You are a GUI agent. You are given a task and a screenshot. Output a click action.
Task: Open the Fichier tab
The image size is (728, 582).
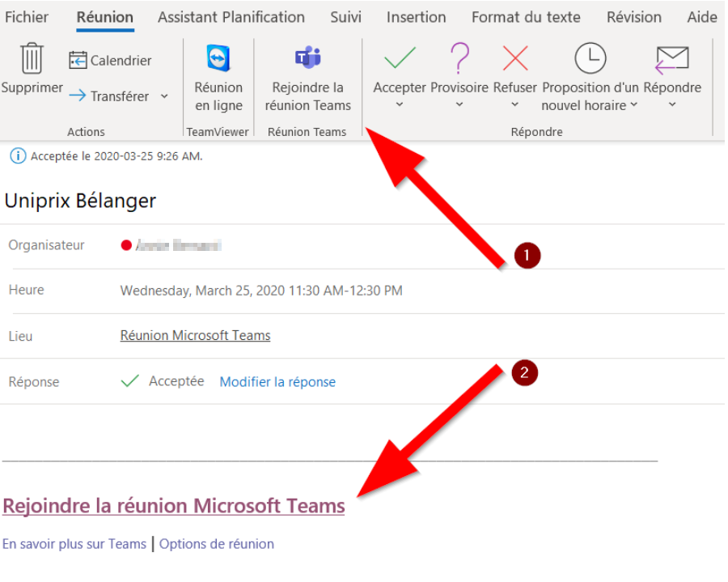tap(27, 17)
